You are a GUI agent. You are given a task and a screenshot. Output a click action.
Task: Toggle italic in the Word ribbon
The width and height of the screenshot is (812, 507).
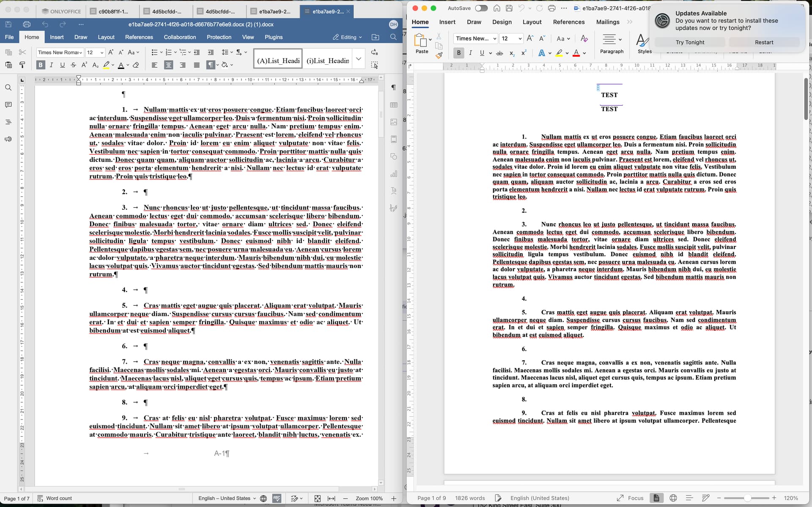click(x=470, y=53)
